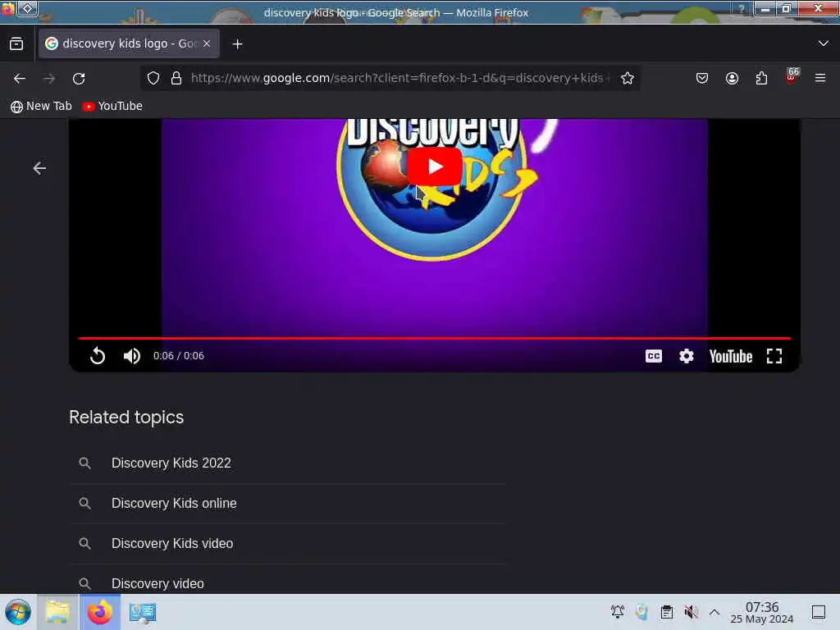Screen dimensions: 840x630
Task: Switch to Firefox in the taskbar
Action: [99, 612]
